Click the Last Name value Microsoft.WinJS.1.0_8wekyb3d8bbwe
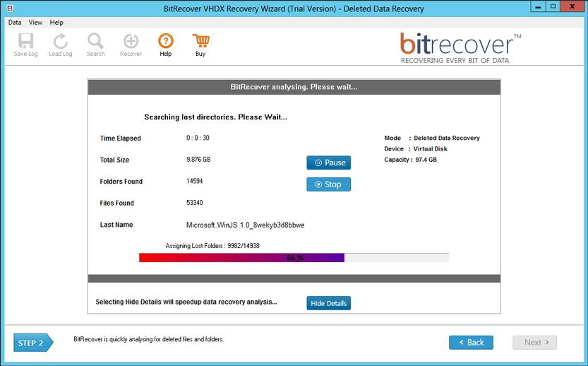Image resolution: width=588 pixels, height=366 pixels. [x=245, y=225]
